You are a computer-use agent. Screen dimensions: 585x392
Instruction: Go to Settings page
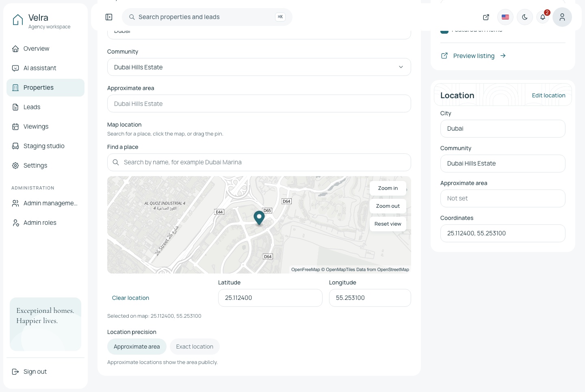coord(45,166)
